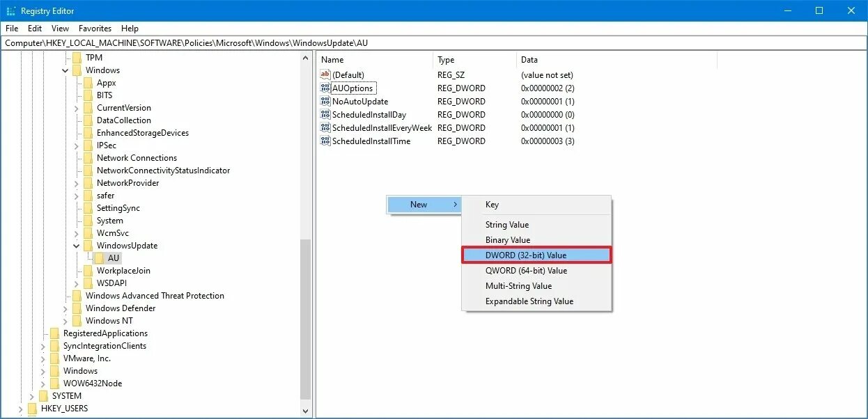Click the (Default) string value icon
Viewport: 868px width, 419px height.
click(325, 74)
